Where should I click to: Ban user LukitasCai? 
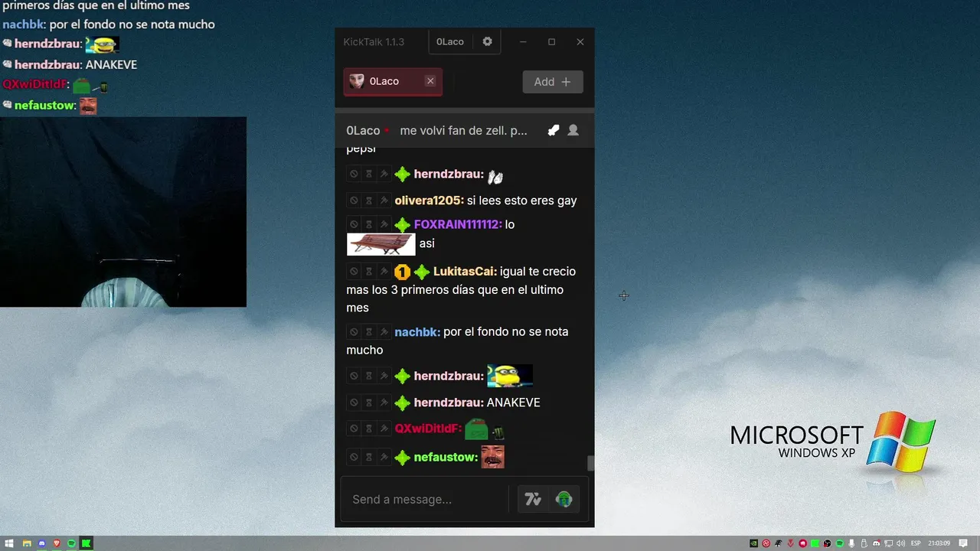pos(354,272)
